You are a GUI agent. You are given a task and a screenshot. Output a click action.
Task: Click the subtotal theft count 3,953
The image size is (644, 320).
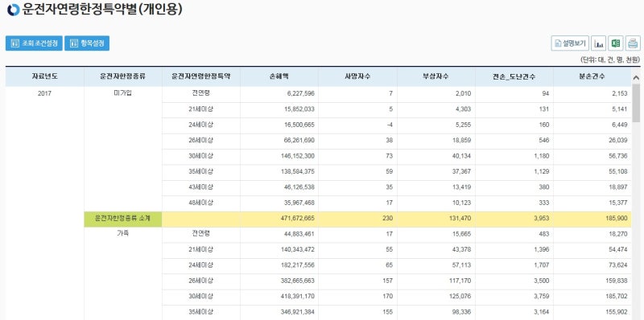pyautogui.click(x=541, y=219)
